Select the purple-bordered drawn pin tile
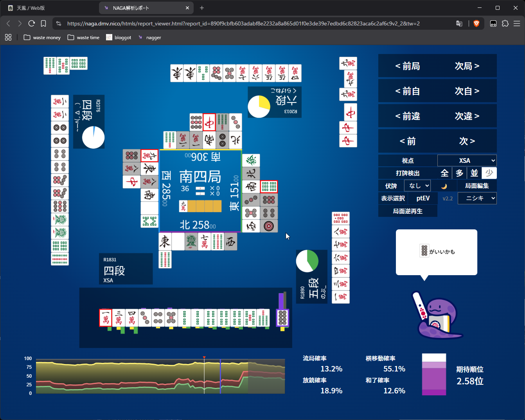Screen dimensions: 525x420 tap(282, 317)
